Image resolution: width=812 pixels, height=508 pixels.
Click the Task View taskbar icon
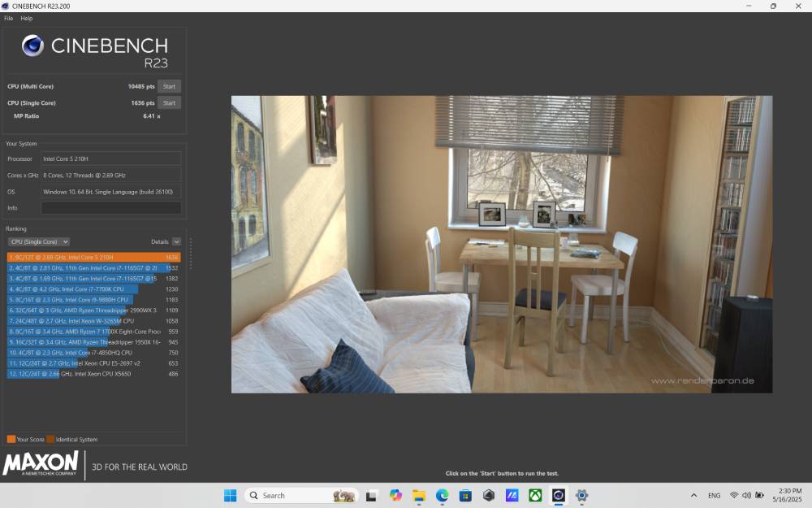coord(371,495)
